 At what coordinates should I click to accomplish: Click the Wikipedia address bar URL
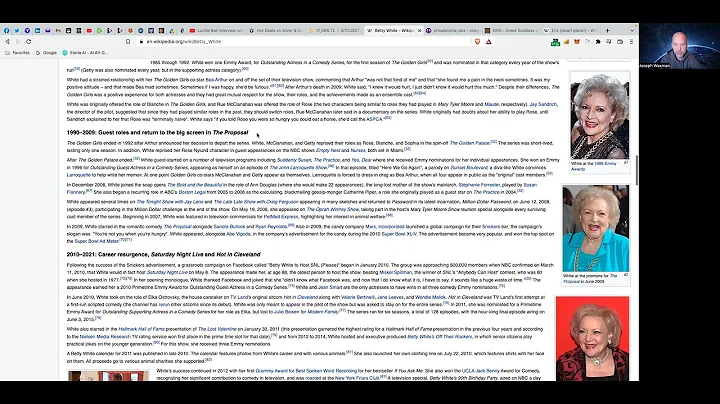point(184,41)
